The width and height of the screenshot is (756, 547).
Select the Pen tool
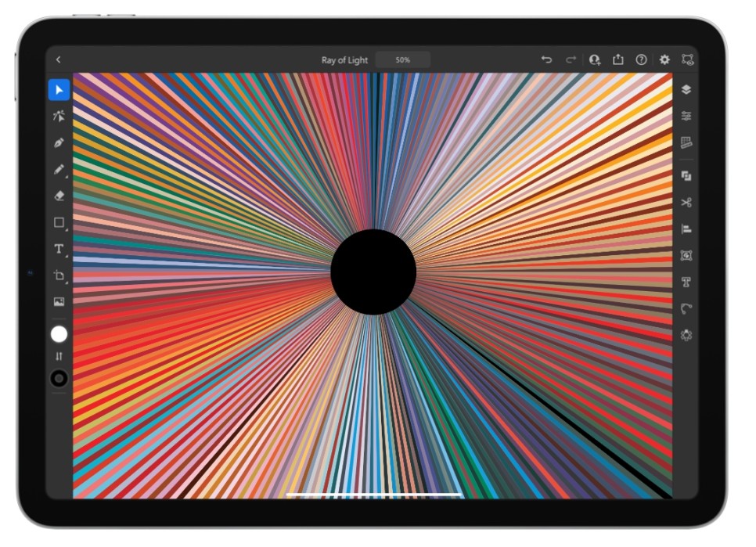click(59, 142)
